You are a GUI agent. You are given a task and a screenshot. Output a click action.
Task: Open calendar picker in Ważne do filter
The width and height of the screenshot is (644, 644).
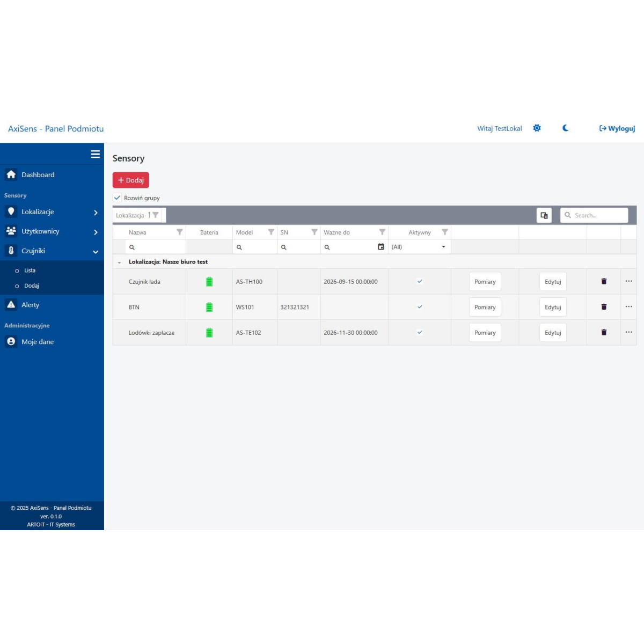381,247
